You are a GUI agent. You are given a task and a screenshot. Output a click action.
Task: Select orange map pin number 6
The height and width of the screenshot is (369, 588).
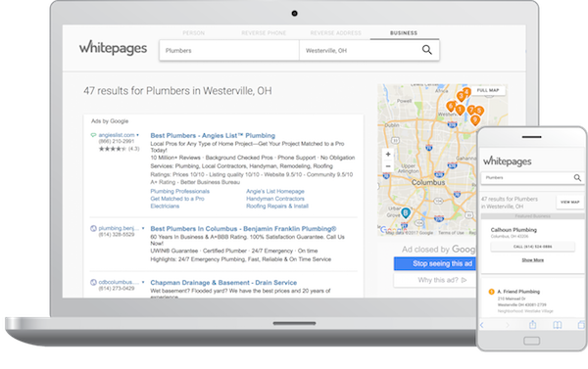pyautogui.click(x=451, y=107)
